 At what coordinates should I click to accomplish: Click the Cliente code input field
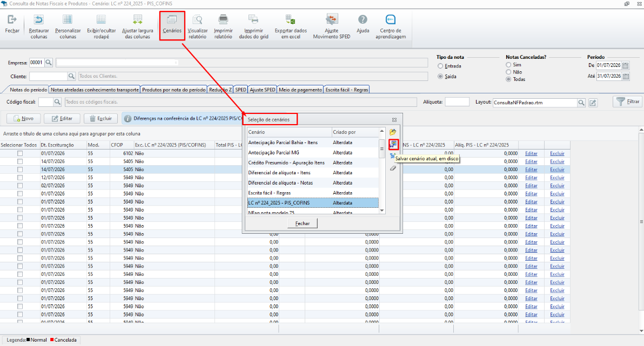[x=48, y=76]
